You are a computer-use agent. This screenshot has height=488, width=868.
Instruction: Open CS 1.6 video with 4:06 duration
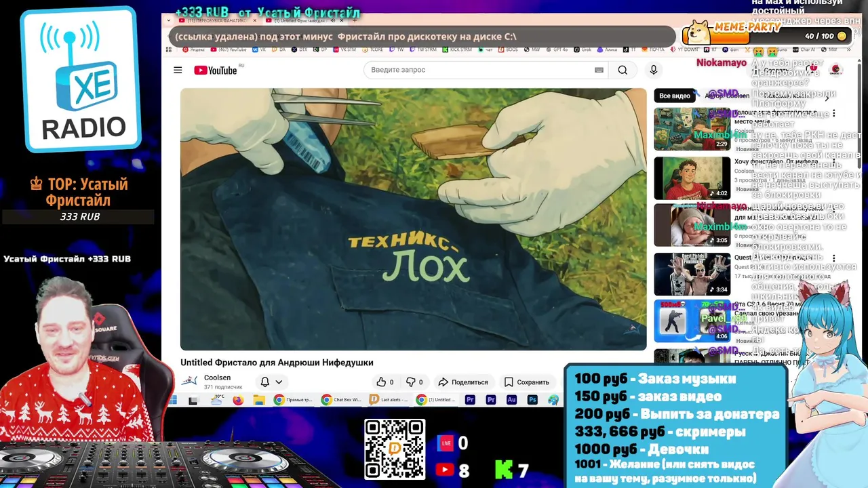(692, 321)
